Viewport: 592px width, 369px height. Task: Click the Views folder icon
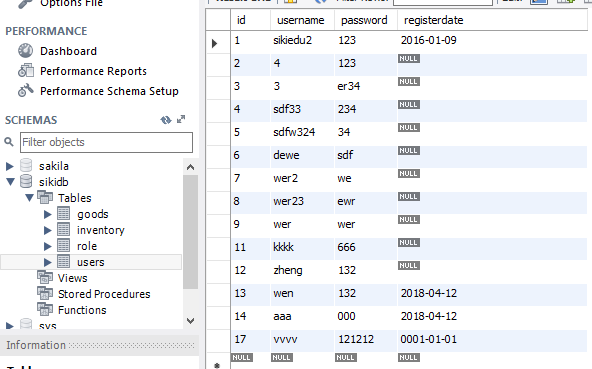point(45,278)
